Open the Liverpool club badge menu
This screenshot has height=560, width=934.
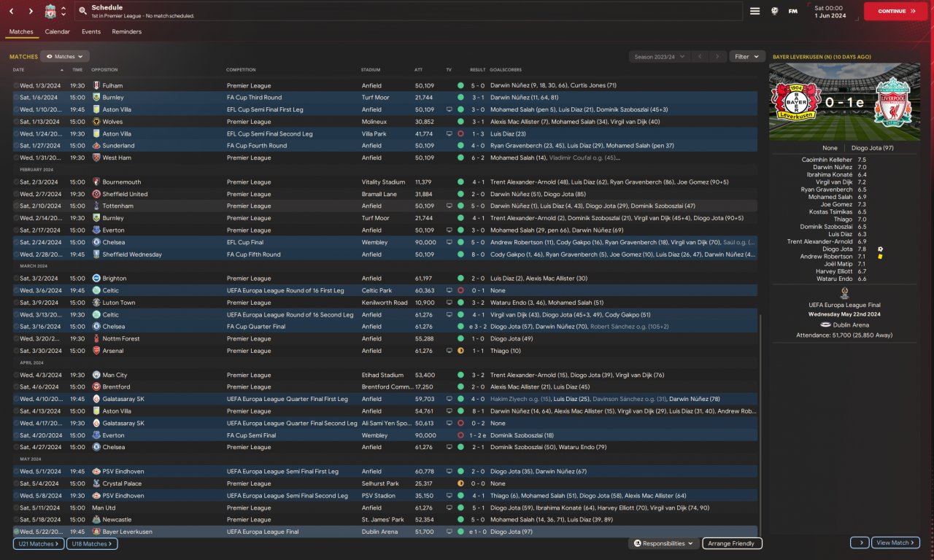point(50,11)
